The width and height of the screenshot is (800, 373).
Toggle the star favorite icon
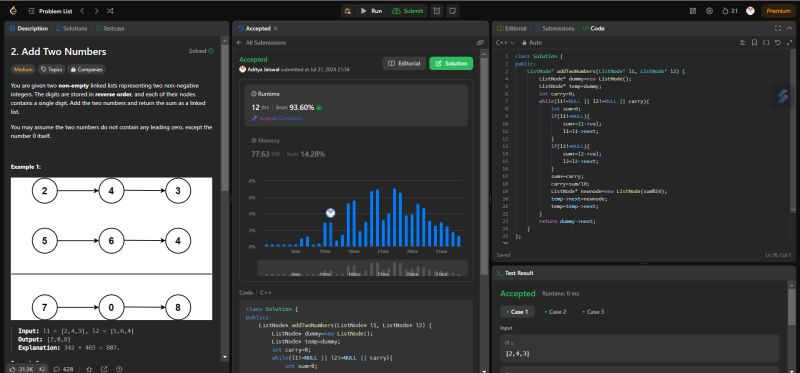(x=89, y=369)
